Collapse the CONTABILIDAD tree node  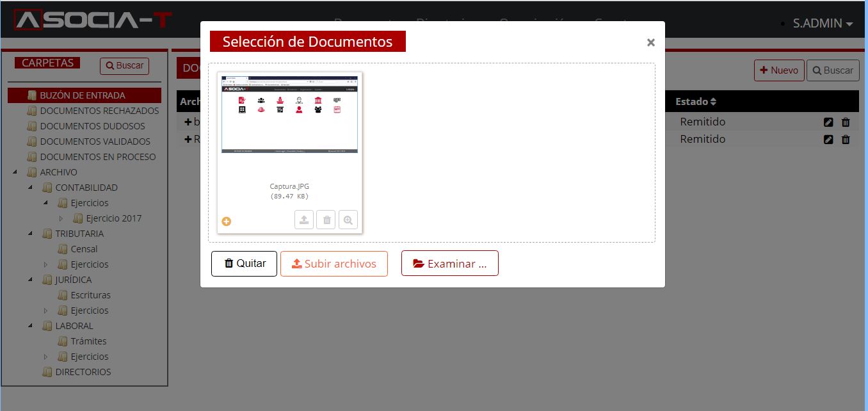tap(30, 188)
